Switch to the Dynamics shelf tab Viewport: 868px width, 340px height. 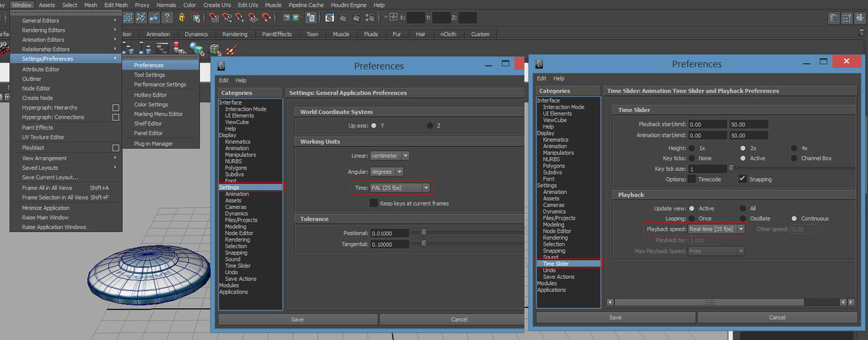click(x=196, y=34)
